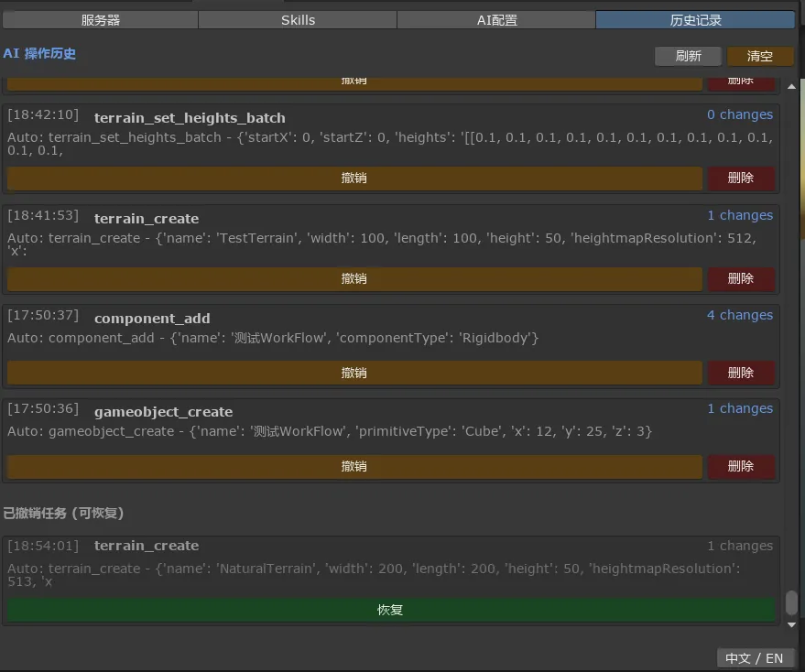Open the Skills tab
This screenshot has width=805, height=672.
[298, 19]
